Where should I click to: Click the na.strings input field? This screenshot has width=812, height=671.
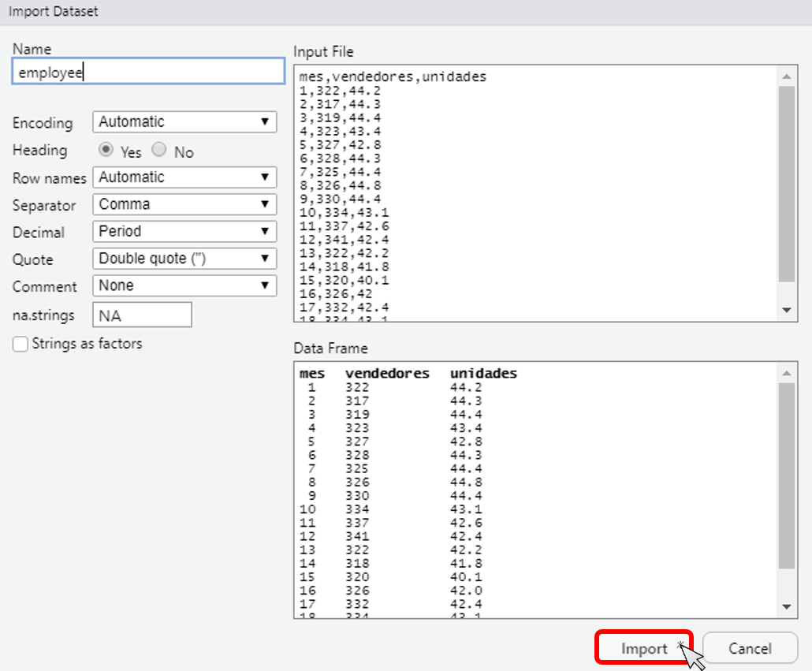pyautogui.click(x=142, y=315)
